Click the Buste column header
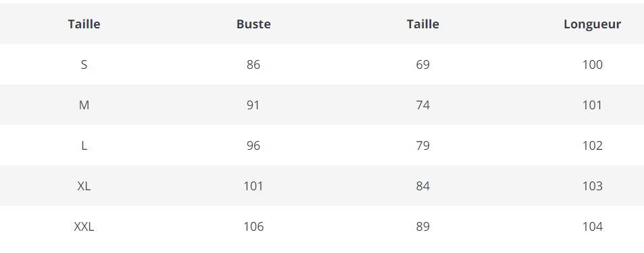 point(253,24)
